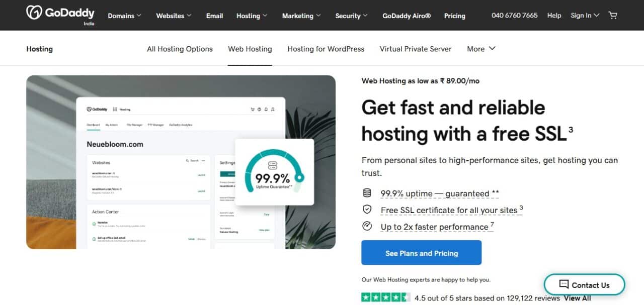Click the chat icon in Contact Us

pos(563,284)
